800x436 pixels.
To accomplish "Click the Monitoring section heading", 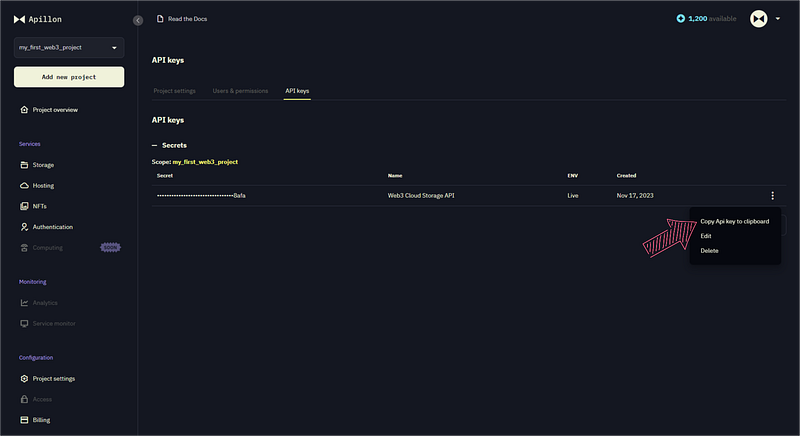I will pyautogui.click(x=33, y=282).
